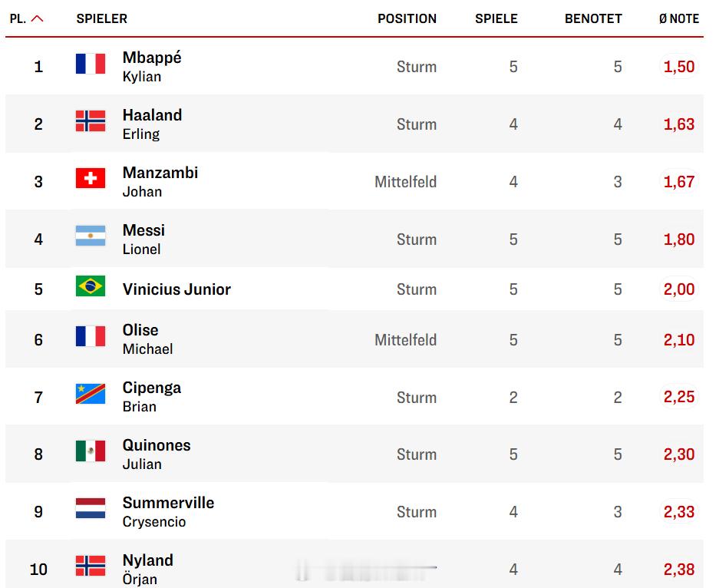Image resolution: width=719 pixels, height=588 pixels.
Task: Click the DR Congo flag beside Cipenga
Action: click(x=91, y=394)
